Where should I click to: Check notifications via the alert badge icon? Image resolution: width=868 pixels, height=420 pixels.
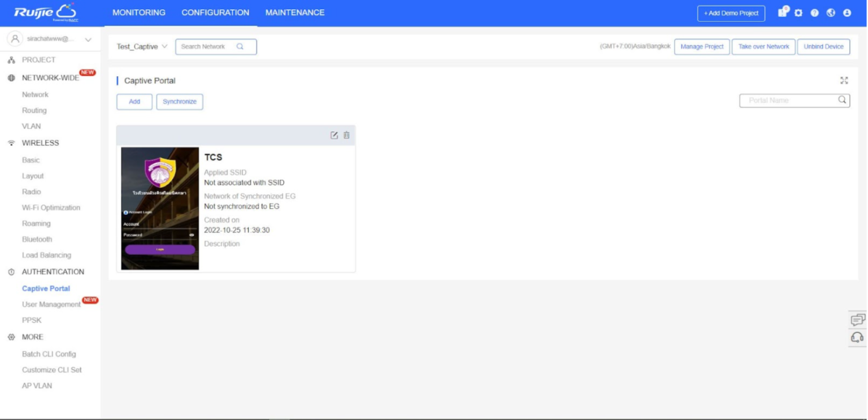[783, 11]
